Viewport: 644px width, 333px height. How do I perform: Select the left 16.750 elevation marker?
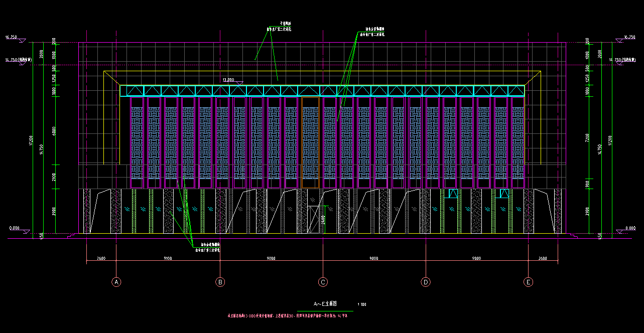pos(11,38)
